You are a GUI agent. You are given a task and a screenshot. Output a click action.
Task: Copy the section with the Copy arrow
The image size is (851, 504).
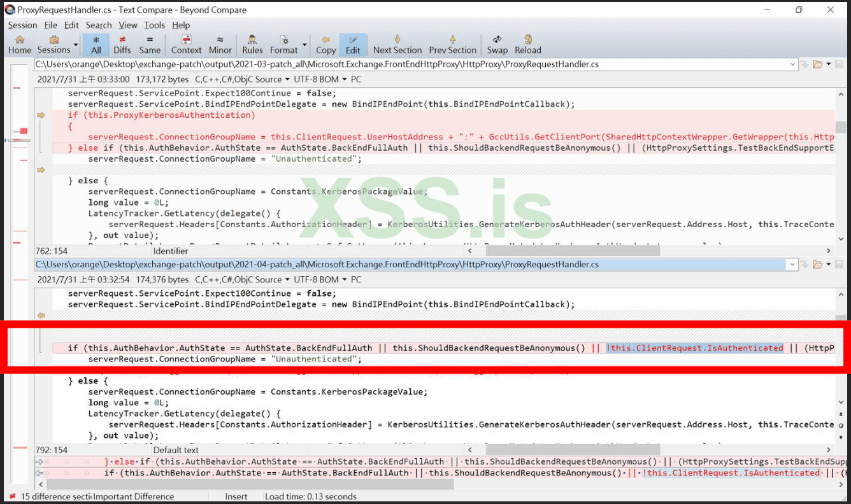point(325,45)
